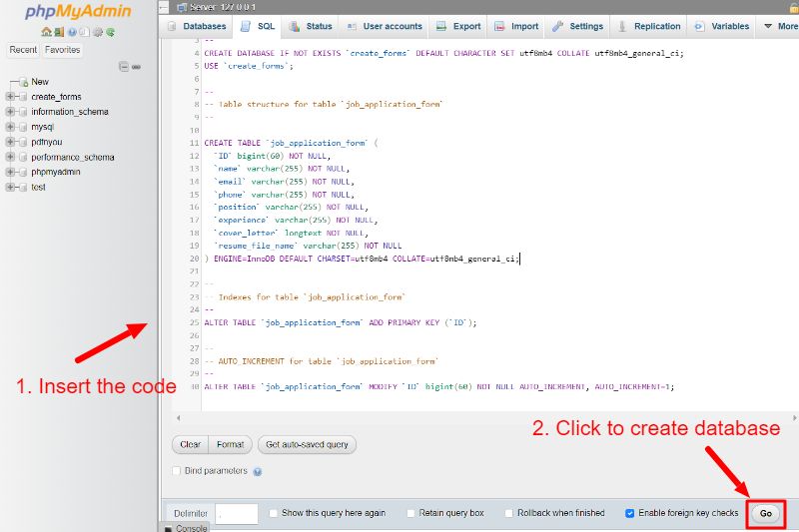The image size is (799, 532).
Task: Click the Go button to run query
Action: pyautogui.click(x=766, y=514)
